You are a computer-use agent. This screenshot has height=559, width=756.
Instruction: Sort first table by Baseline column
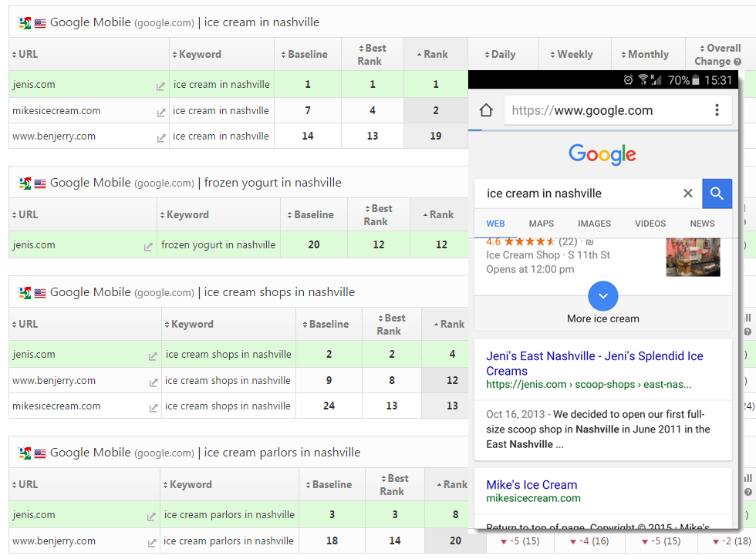[x=307, y=55]
